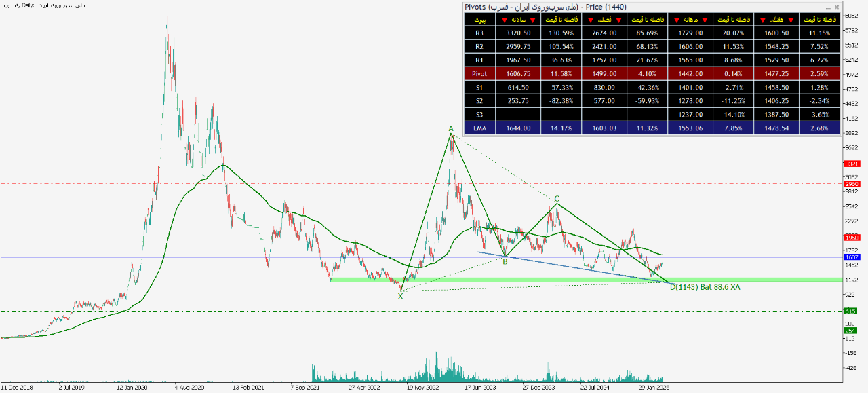Select the Pivot row label in table

479,73
